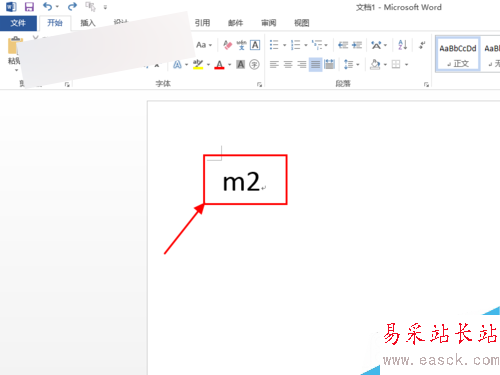This screenshot has width=500, height=375.
Task: Open the Paragraph dialog launcher
Action: [x=426, y=85]
